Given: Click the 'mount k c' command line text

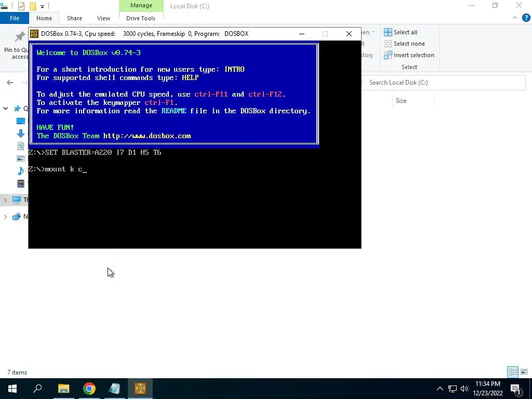Looking at the screenshot, I should [x=64, y=169].
